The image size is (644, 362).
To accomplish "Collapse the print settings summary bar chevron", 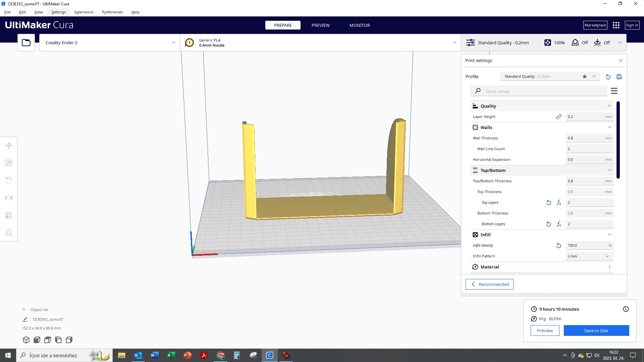I will click(x=620, y=43).
